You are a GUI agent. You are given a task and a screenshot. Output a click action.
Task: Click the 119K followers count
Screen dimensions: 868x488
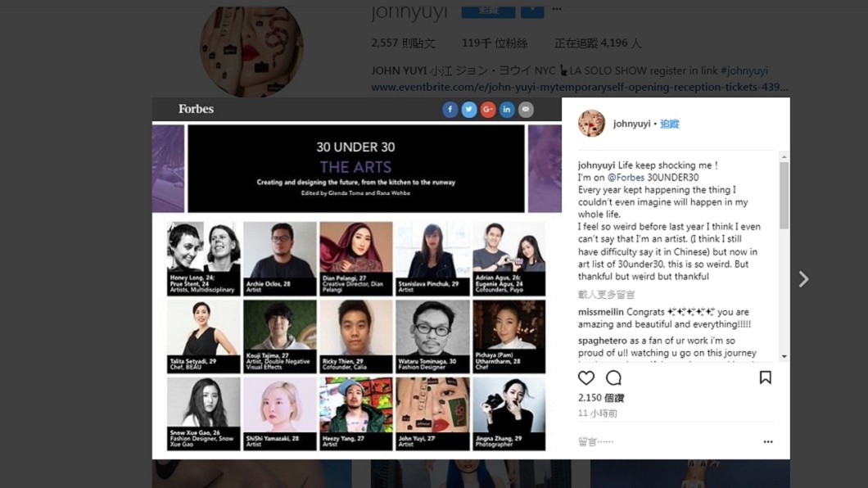pos(495,43)
